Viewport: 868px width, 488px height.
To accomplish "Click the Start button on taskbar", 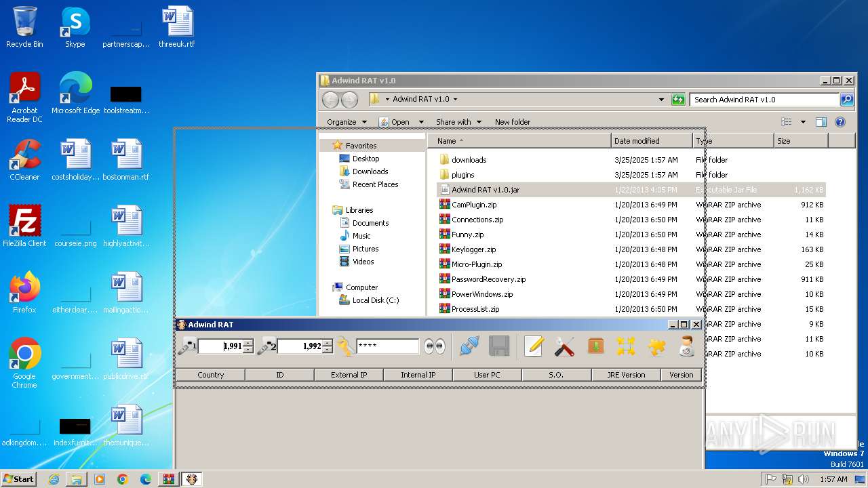I will [19, 479].
